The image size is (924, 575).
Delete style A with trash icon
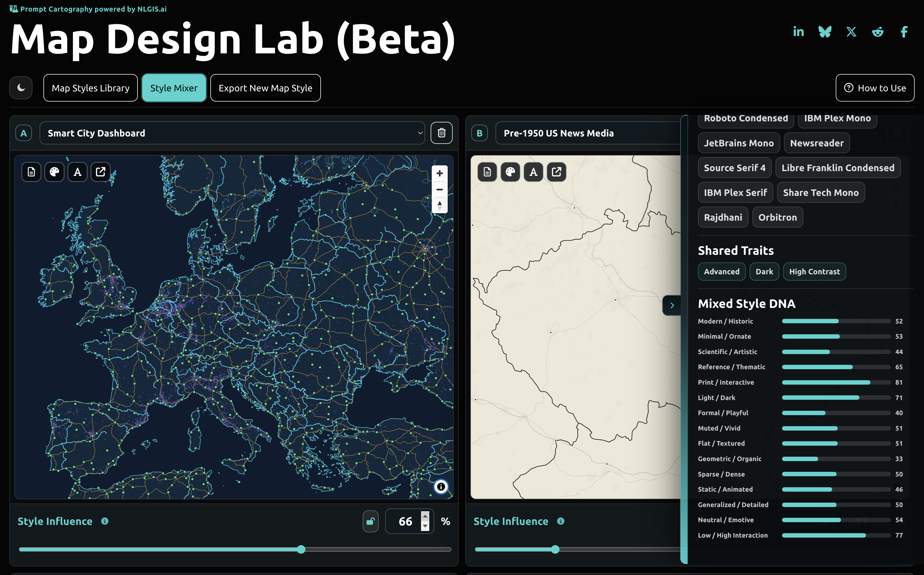pyautogui.click(x=441, y=133)
